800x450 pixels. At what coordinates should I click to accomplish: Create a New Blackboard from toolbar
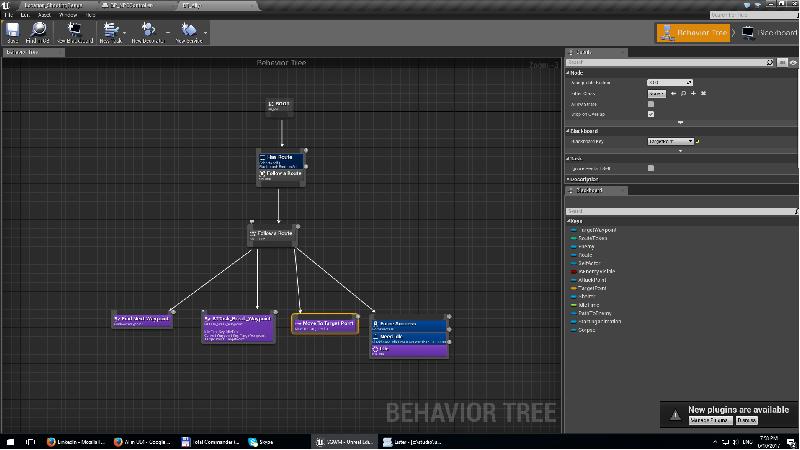[x=75, y=32]
